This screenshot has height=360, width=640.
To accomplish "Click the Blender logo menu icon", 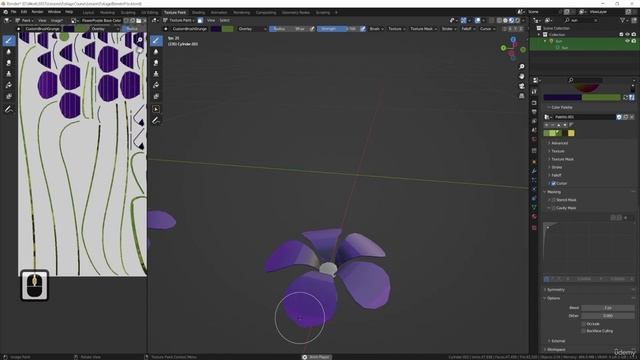I will tap(5, 12).
